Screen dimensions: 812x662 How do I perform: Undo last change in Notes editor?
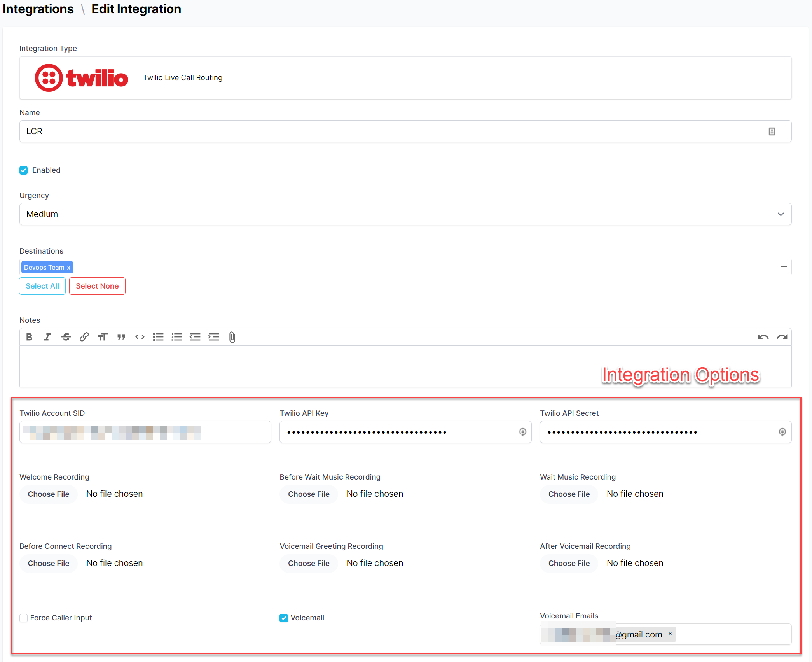coord(763,337)
